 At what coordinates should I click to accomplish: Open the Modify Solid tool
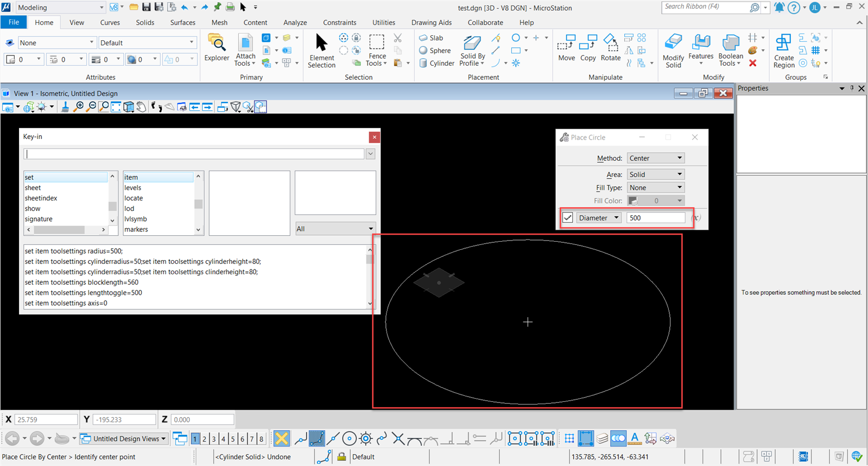pyautogui.click(x=673, y=51)
